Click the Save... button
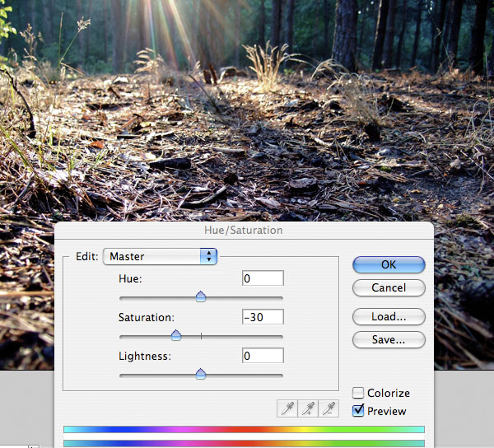This screenshot has height=448, width=494. [x=389, y=339]
